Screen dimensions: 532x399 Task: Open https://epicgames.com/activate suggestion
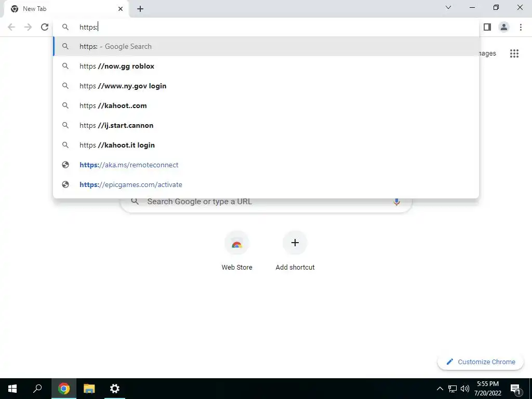click(x=266, y=184)
